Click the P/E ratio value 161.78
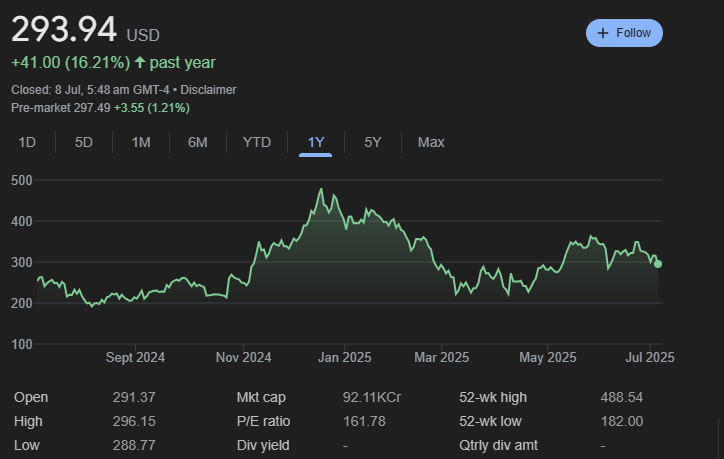Image resolution: width=724 pixels, height=459 pixels. pos(364,421)
